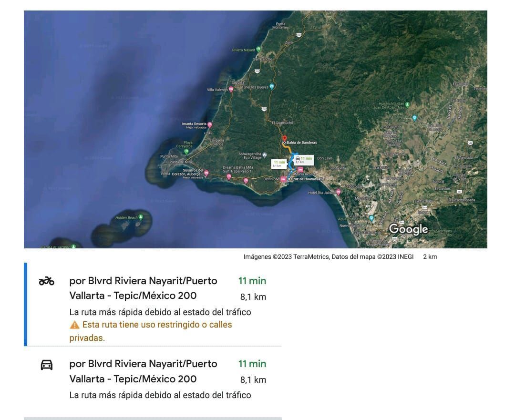This screenshot has height=420, width=515.
Task: Click the Google logo on the map
Action: tap(408, 229)
